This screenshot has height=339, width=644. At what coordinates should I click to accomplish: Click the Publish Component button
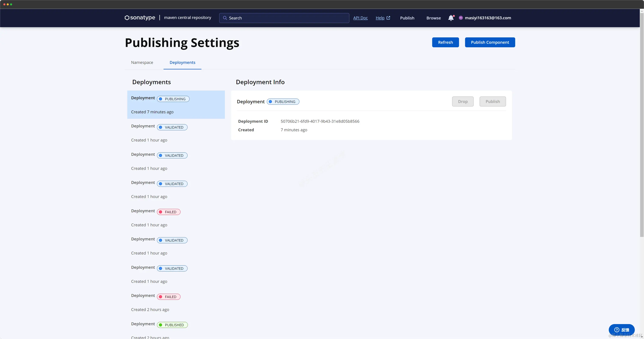[x=490, y=42]
